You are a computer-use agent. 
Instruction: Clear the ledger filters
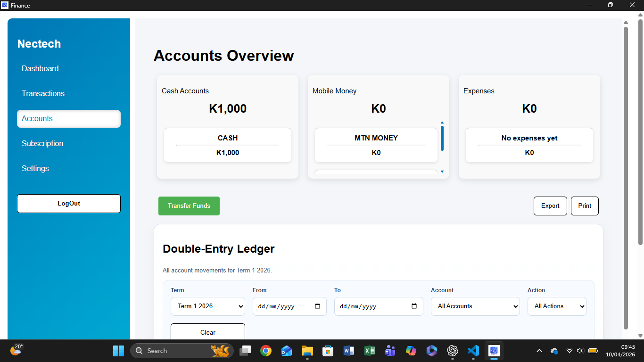click(207, 332)
